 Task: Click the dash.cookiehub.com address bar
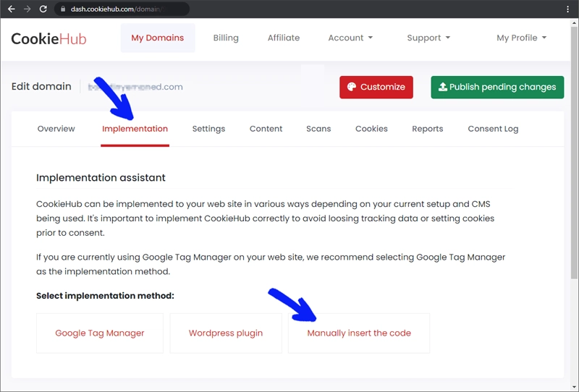(122, 9)
